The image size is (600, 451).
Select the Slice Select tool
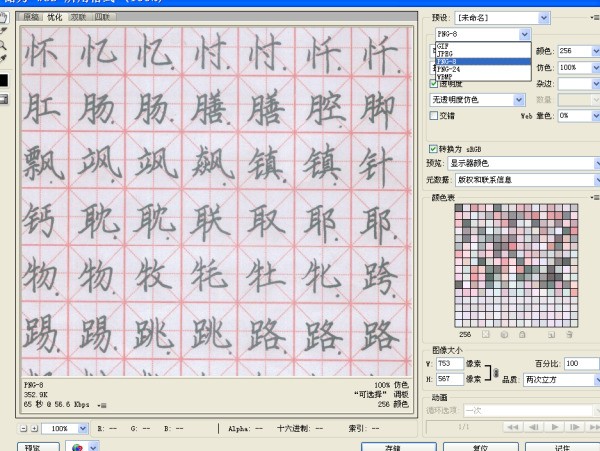click(x=3, y=31)
